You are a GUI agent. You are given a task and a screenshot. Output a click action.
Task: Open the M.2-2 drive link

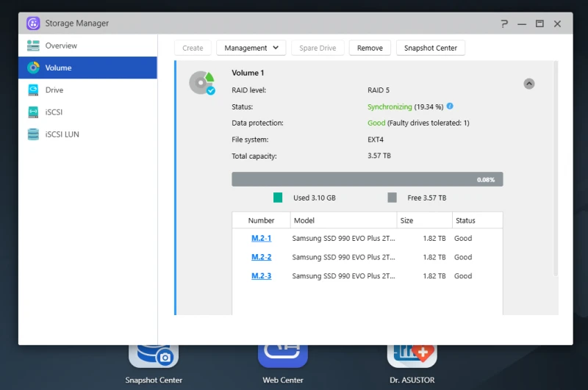tap(262, 257)
